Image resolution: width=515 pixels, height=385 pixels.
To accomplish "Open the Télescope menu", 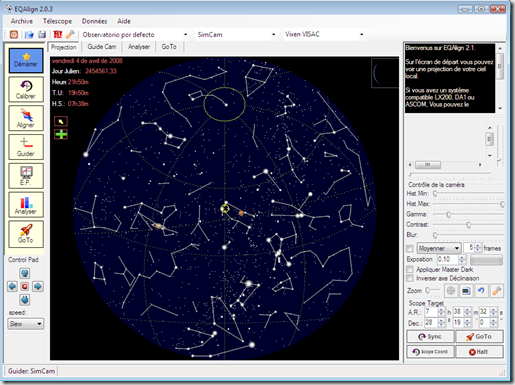I will [57, 21].
